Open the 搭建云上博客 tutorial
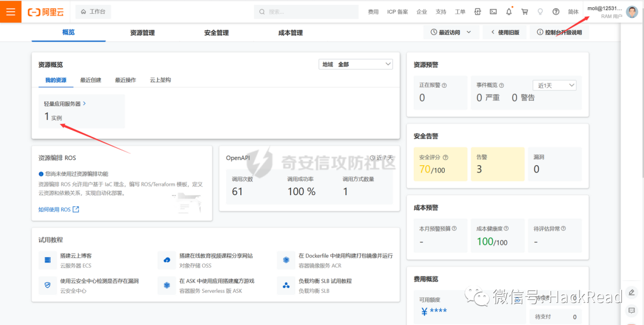 pos(76,256)
